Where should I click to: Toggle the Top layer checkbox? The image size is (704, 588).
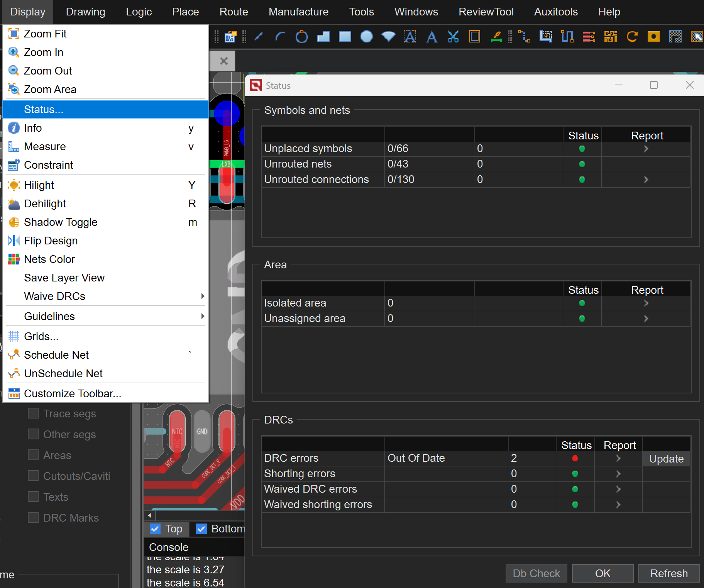click(155, 529)
